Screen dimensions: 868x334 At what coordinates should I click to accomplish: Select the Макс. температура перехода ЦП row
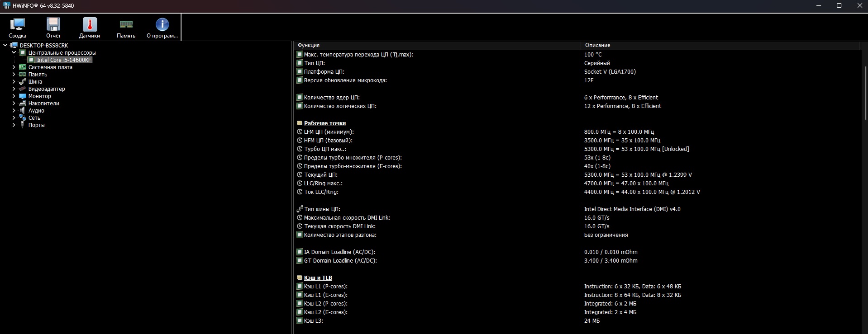tap(578, 54)
